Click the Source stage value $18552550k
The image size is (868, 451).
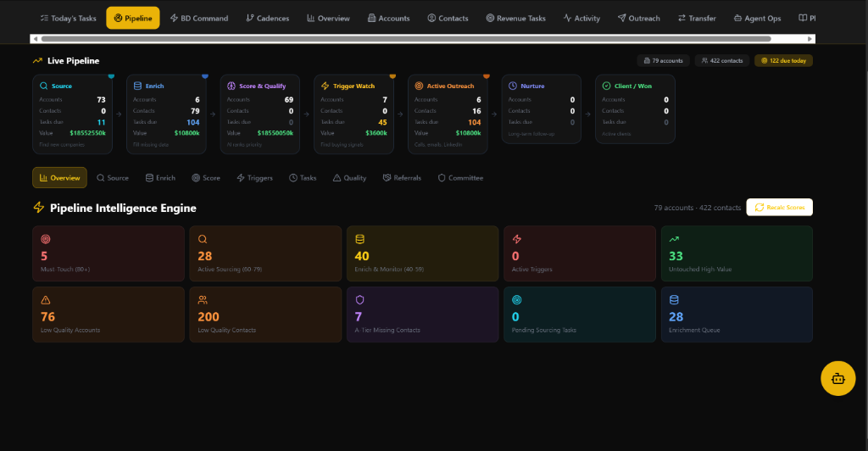point(87,133)
